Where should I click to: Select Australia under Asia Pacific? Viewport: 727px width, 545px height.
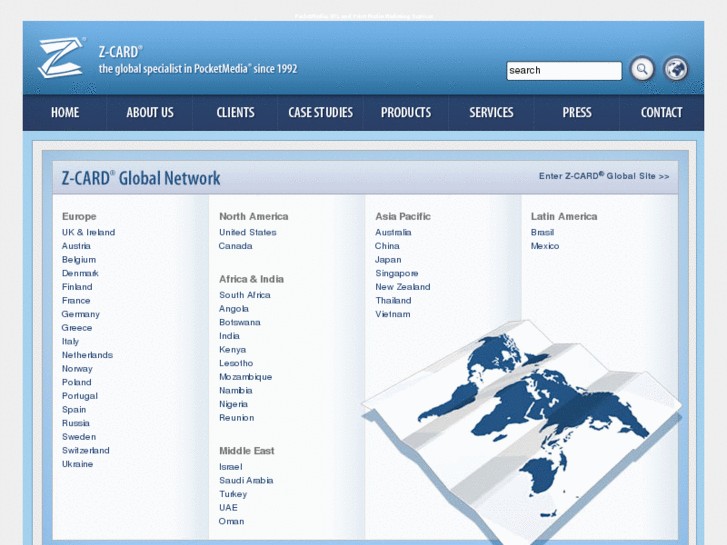click(393, 232)
